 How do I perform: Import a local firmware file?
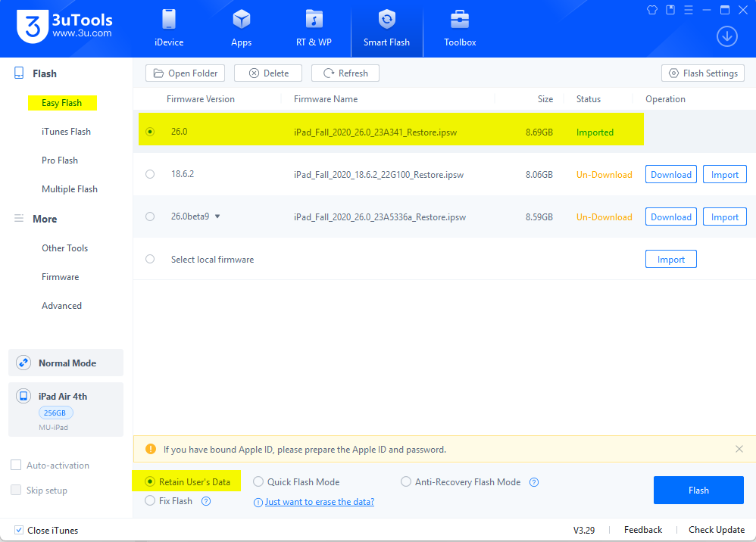[x=670, y=259]
